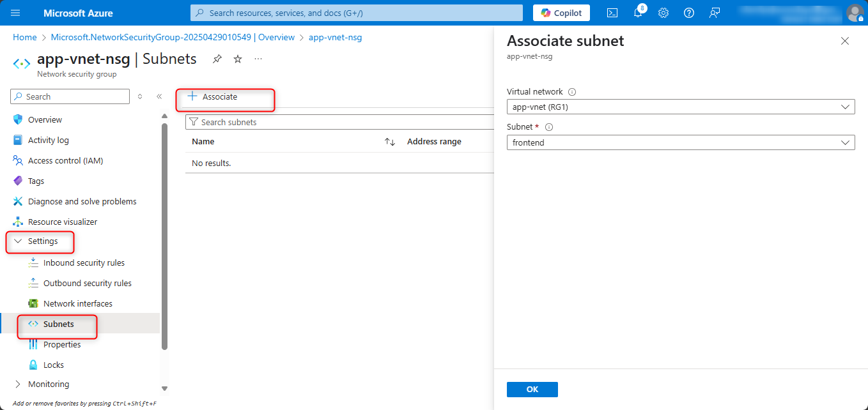Image resolution: width=868 pixels, height=410 pixels.
Task: Open the notifications bell
Action: (638, 13)
